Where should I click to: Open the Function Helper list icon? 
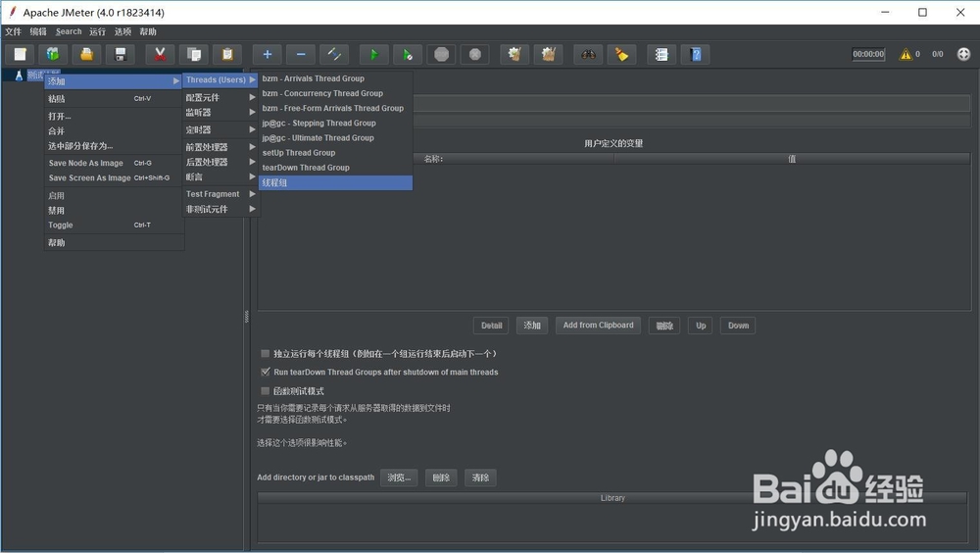pyautogui.click(x=661, y=55)
